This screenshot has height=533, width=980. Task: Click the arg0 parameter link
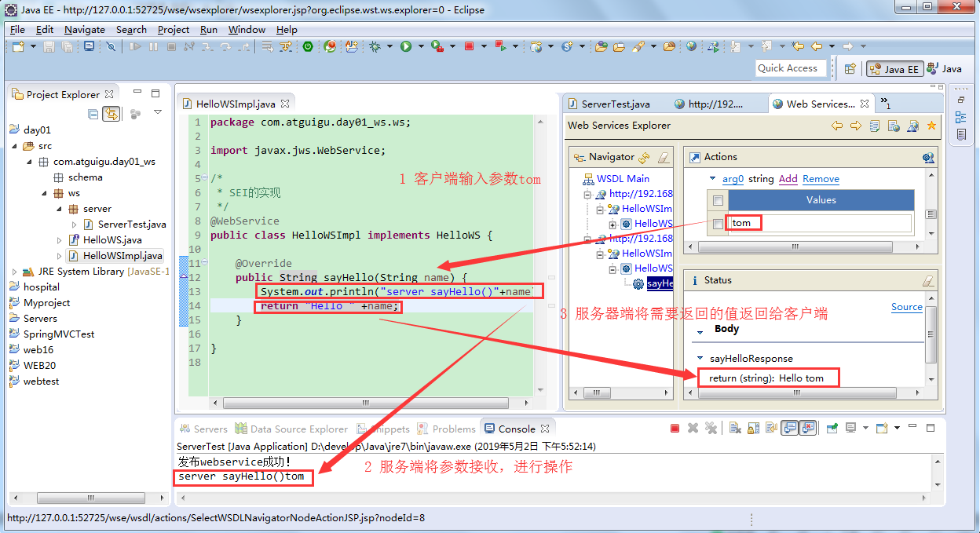tap(733, 179)
